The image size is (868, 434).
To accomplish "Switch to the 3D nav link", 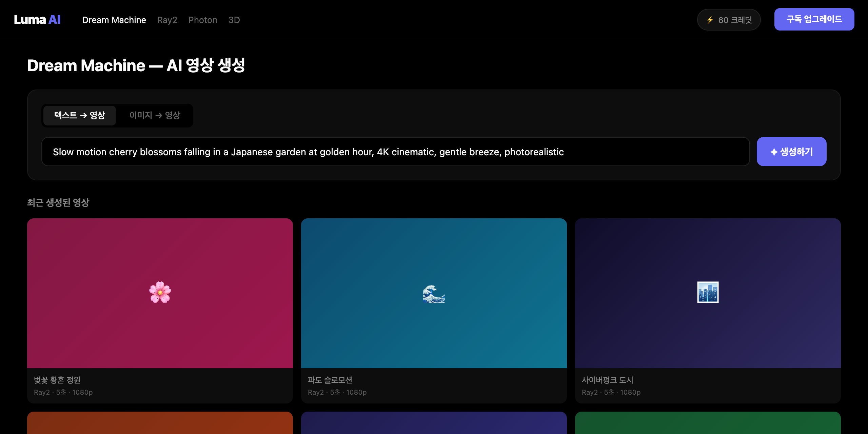I will coord(234,20).
